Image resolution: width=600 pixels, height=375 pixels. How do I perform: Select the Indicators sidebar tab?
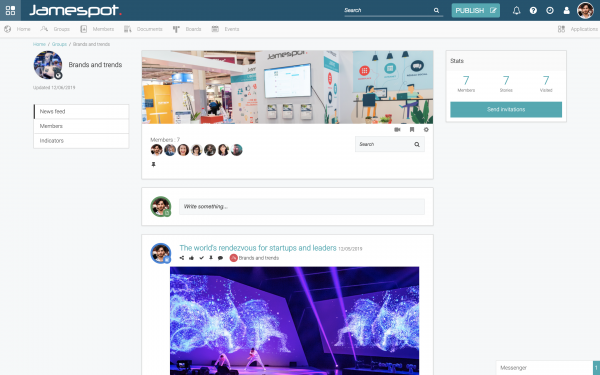pyautogui.click(x=81, y=141)
